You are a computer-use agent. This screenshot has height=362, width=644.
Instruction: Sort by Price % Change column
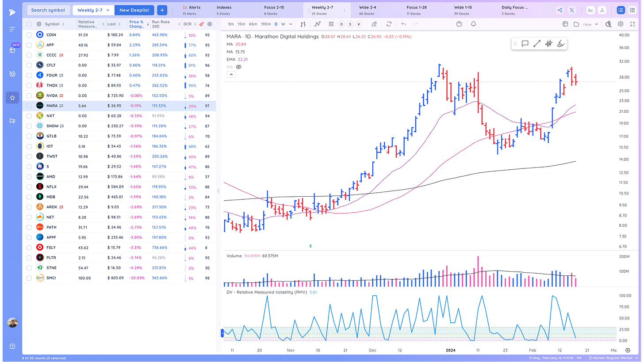[x=138, y=24]
